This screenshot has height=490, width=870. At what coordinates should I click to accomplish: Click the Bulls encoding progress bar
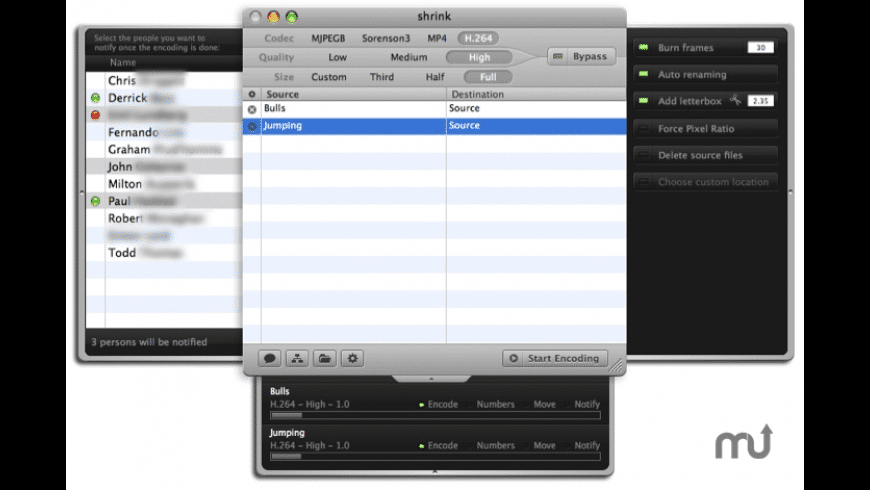(435, 415)
